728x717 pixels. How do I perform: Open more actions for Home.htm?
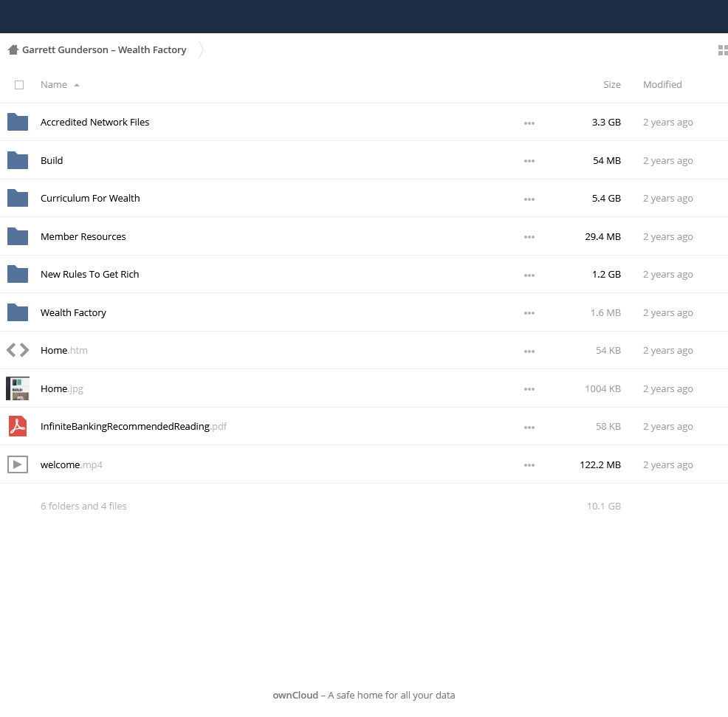529,351
